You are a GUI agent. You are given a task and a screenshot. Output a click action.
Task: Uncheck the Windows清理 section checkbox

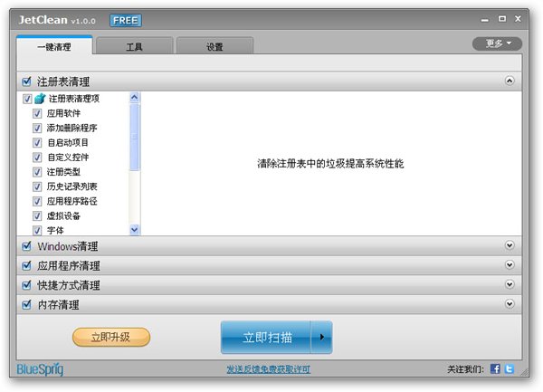26,246
